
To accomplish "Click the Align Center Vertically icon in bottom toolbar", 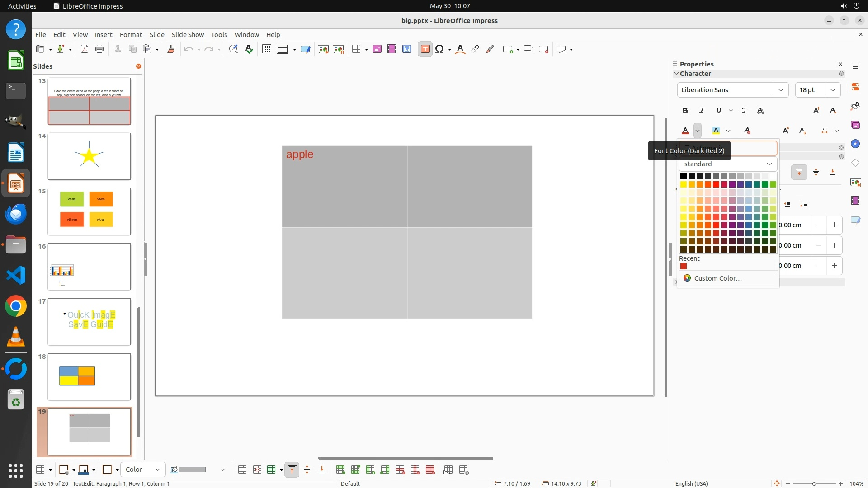I will pyautogui.click(x=307, y=469).
